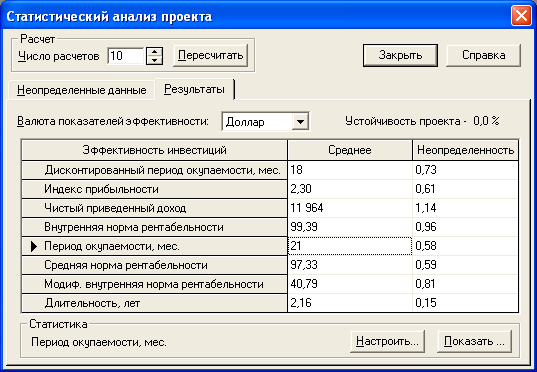Increase Число расчетов with up arrow

click(x=154, y=51)
